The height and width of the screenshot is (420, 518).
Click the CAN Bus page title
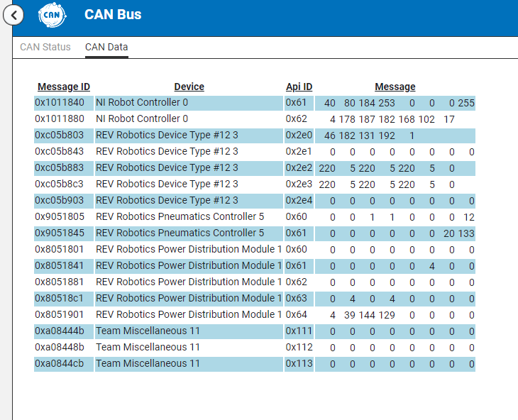tap(113, 14)
